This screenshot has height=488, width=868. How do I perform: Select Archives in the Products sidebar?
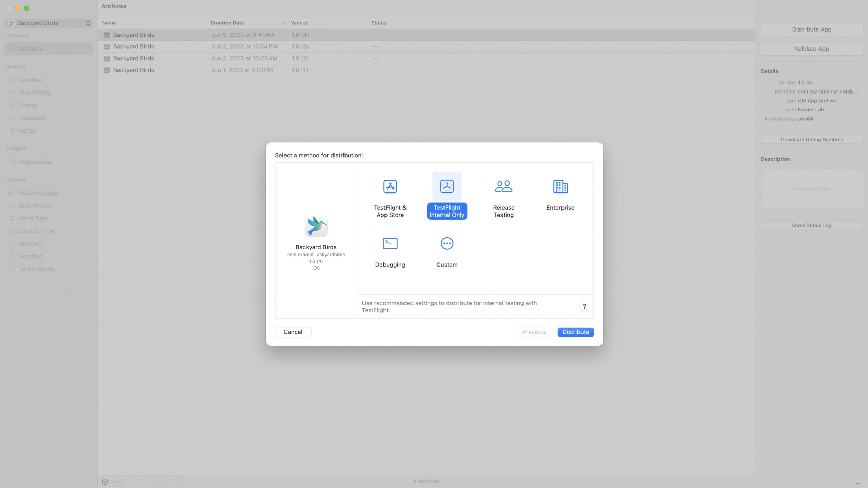click(48, 48)
